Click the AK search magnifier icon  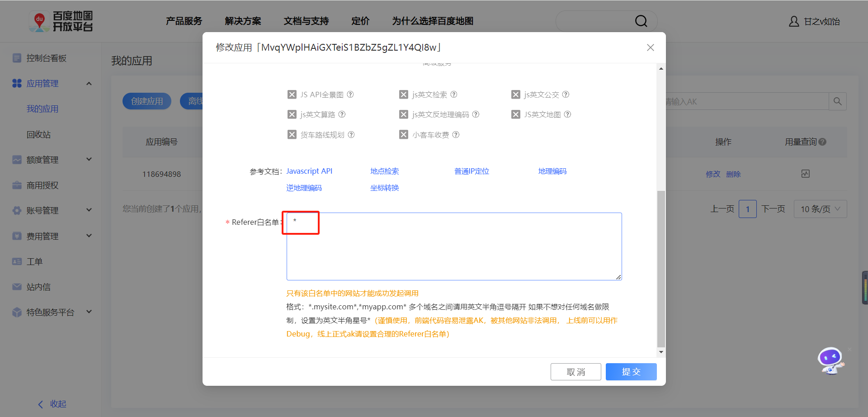tap(837, 101)
